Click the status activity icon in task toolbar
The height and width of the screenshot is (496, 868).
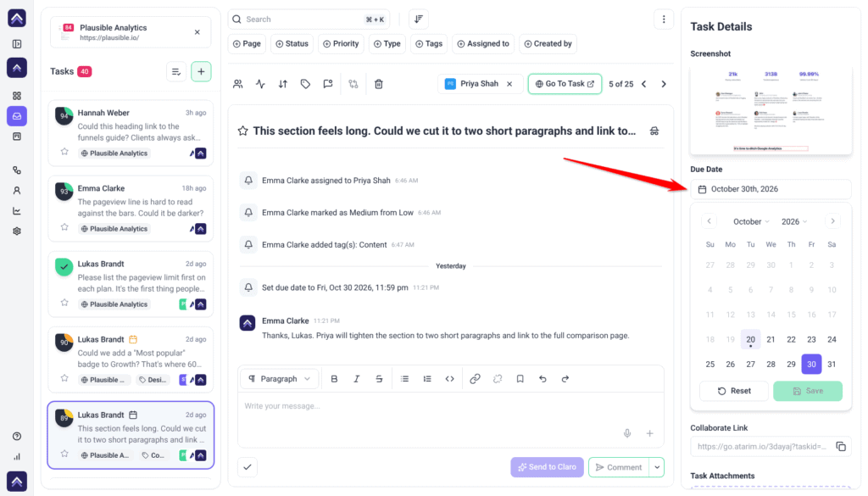point(260,84)
